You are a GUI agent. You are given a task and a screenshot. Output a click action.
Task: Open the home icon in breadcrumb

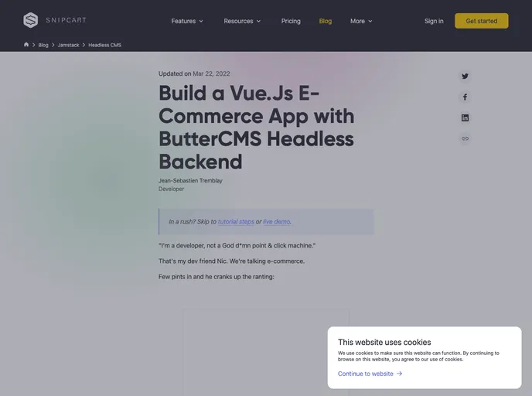[x=26, y=44]
